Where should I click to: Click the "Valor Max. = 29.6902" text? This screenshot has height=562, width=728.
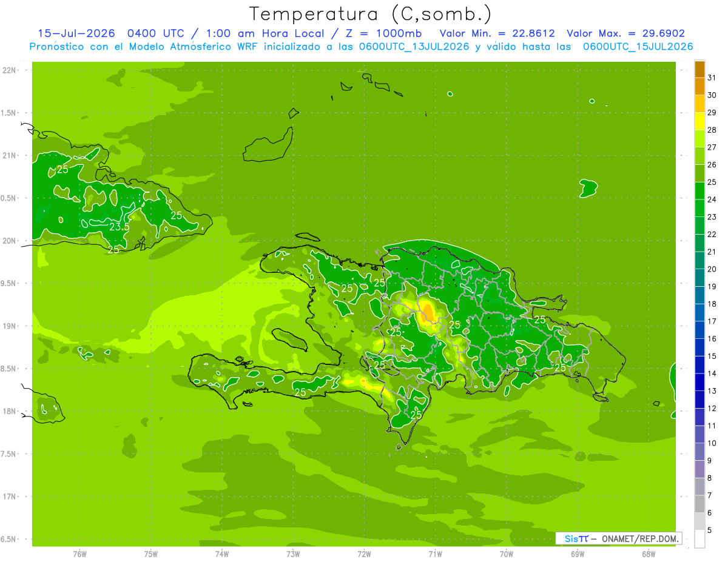626,33
